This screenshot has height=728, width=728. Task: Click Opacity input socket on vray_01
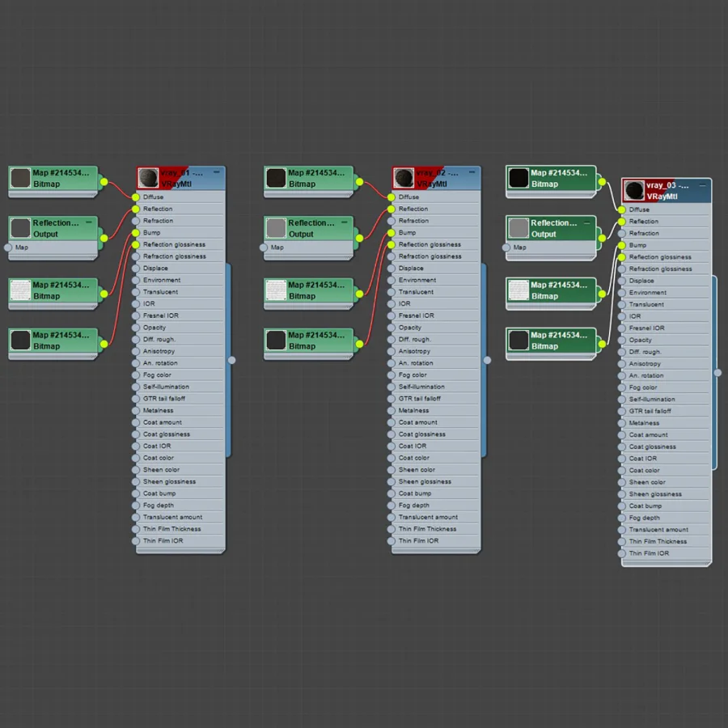pyautogui.click(x=136, y=328)
